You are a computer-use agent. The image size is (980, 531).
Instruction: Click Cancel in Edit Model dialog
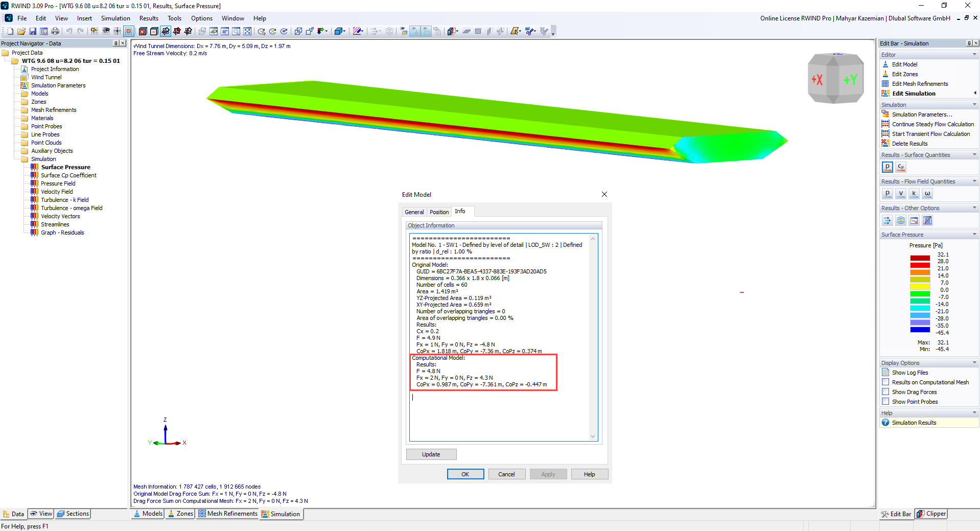(x=506, y=474)
